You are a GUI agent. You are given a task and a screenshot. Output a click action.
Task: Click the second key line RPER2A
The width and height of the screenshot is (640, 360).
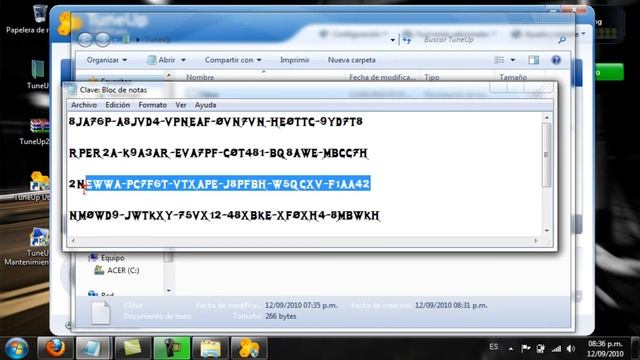coord(218,153)
